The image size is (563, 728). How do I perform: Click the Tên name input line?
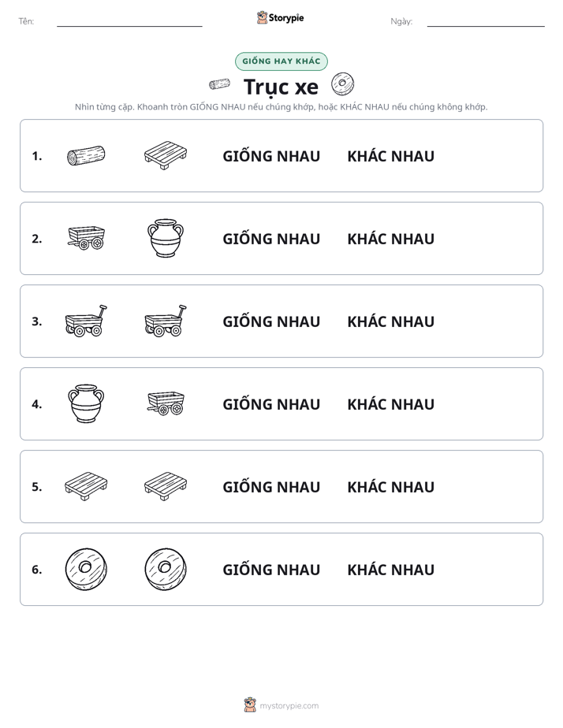click(x=129, y=22)
